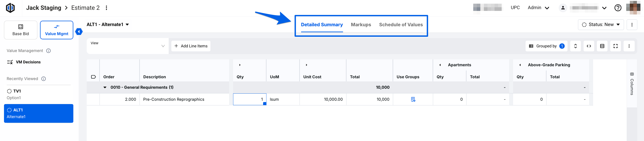This screenshot has width=644, height=141.
Task: Click the Add Line Items button
Action: click(x=191, y=46)
